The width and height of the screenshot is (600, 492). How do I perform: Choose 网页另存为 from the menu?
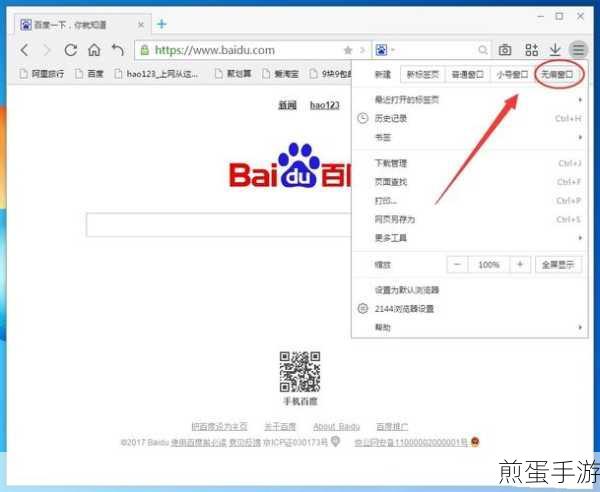469,219
